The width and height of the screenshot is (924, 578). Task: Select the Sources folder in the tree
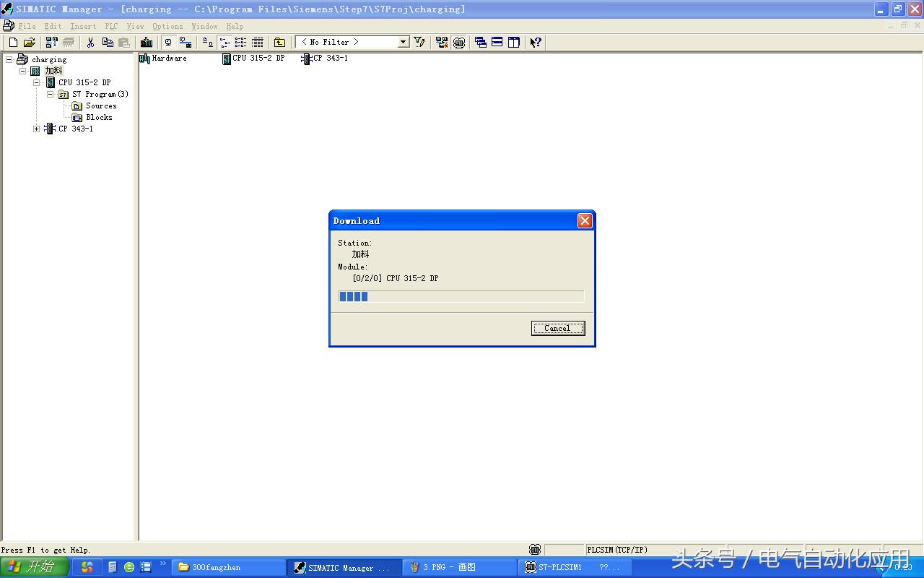[101, 105]
